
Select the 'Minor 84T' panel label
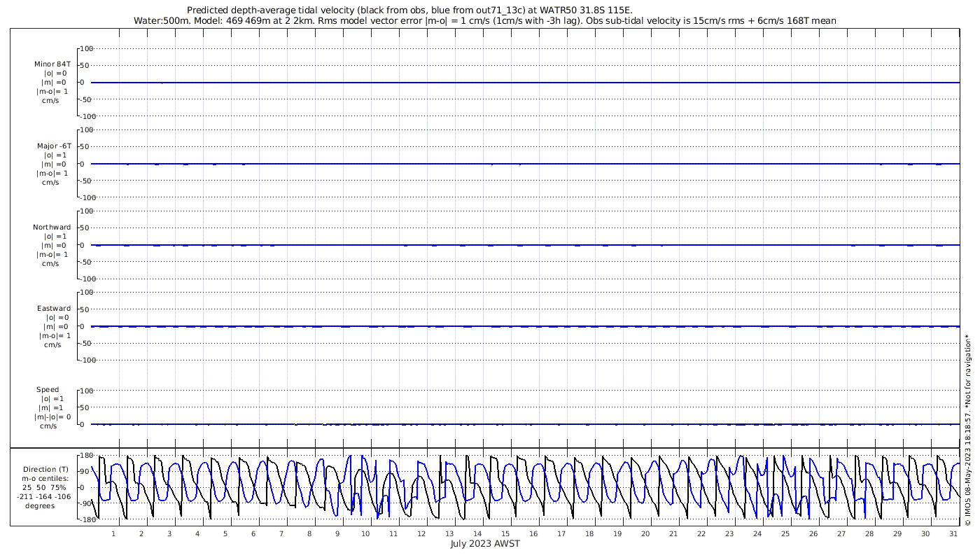pos(52,64)
